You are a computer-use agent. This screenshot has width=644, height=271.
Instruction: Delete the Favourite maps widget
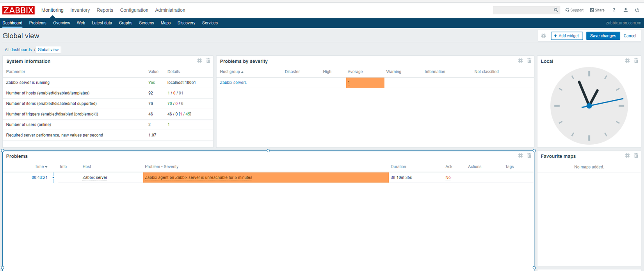(636, 156)
